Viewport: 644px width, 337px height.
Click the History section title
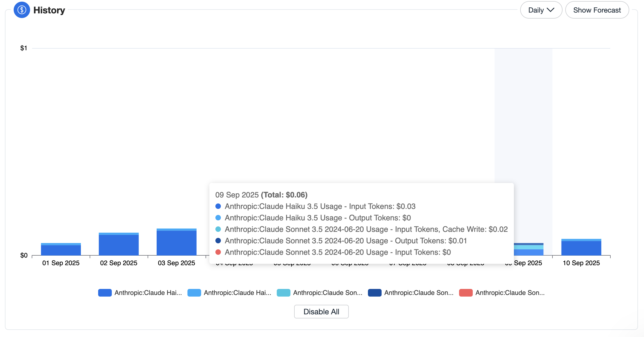click(x=49, y=10)
